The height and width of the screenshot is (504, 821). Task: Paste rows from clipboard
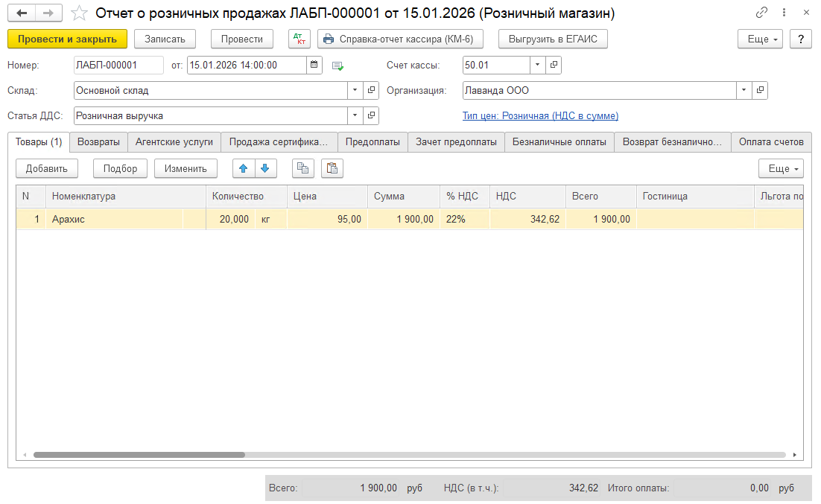pos(332,168)
